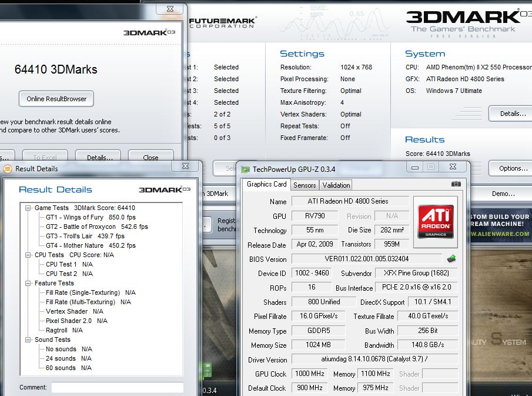Select GT2 - Battle of Proxycon result row
Viewport: 532px width, 396px height.
point(96,227)
